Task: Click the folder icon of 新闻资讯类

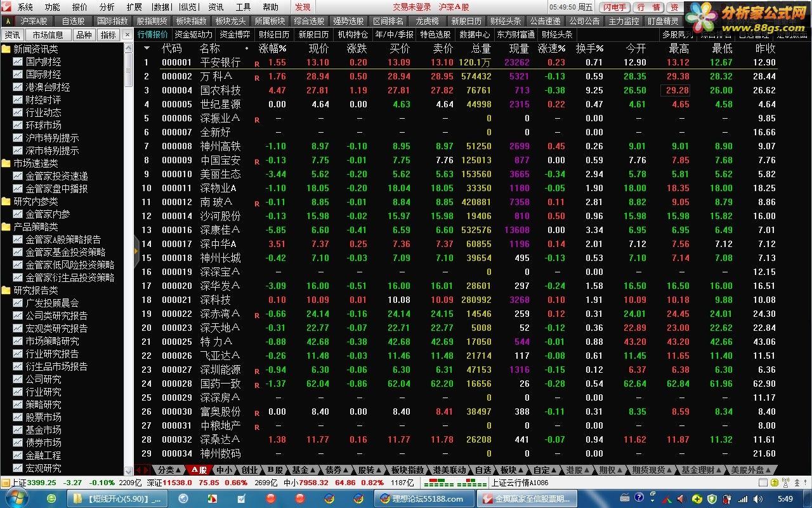Action: [6, 49]
